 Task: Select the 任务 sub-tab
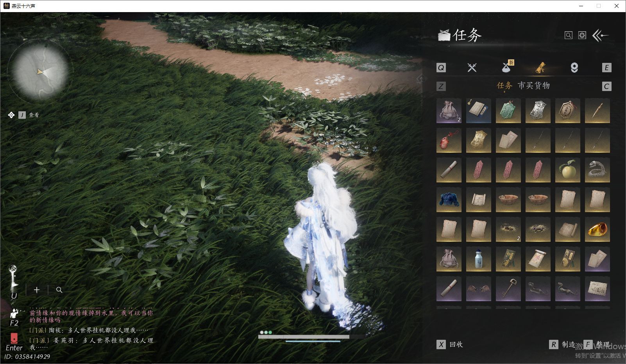(x=504, y=86)
